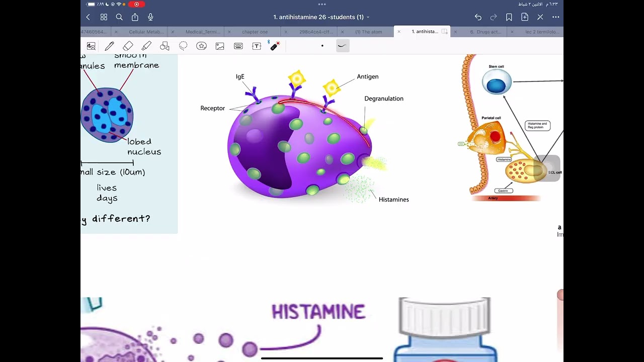Open the more options ellipsis menu
The height and width of the screenshot is (362, 644).
click(556, 17)
